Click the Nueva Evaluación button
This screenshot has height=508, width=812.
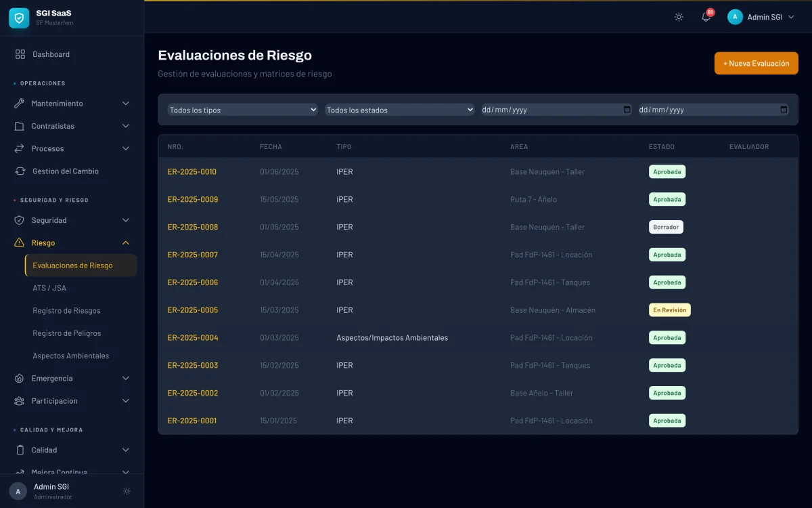(756, 63)
